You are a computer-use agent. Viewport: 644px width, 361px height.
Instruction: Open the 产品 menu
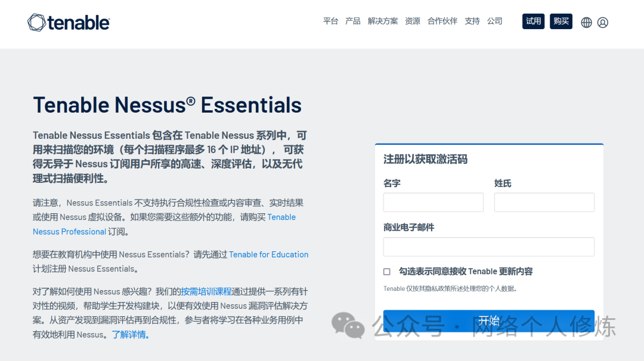[x=353, y=21]
